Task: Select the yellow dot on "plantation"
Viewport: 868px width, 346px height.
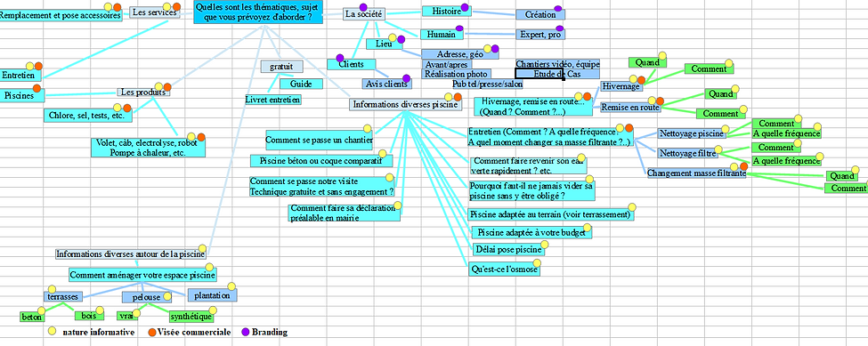Action: [x=231, y=286]
